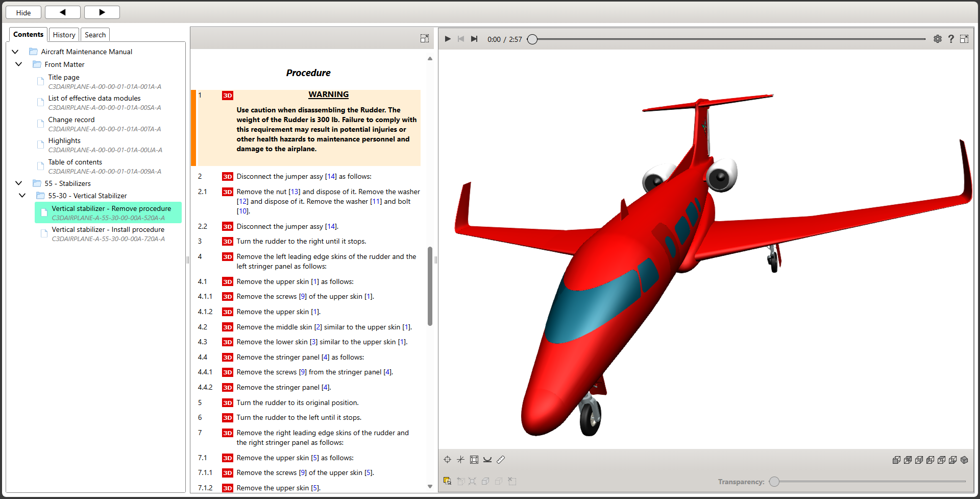The width and height of the screenshot is (980, 499).
Task: Collapse the Aircraft Maintenance Manual node
Action: pyautogui.click(x=15, y=52)
